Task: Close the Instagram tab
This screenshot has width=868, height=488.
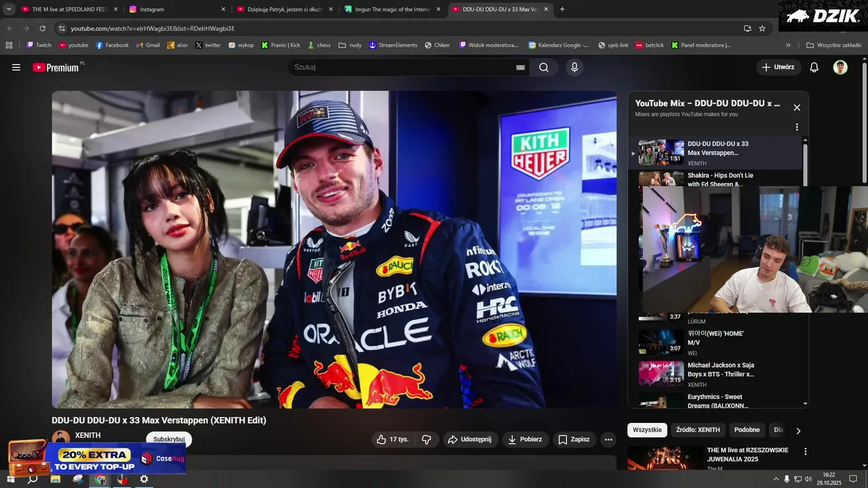Action: tap(223, 9)
